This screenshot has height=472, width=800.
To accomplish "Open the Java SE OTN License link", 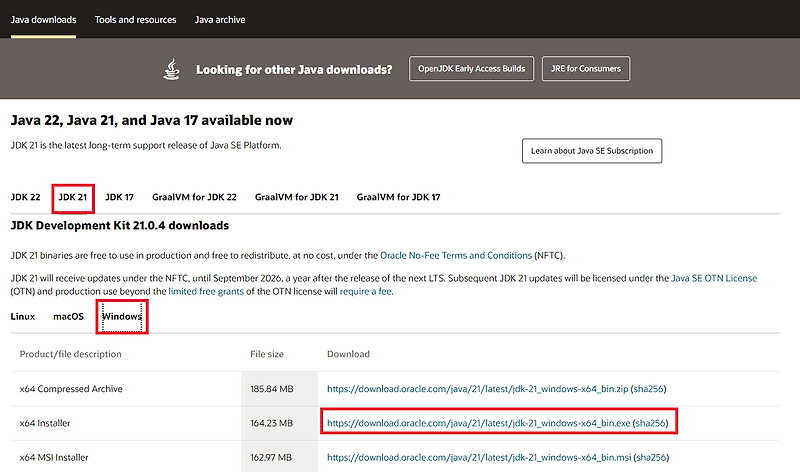I will (714, 278).
